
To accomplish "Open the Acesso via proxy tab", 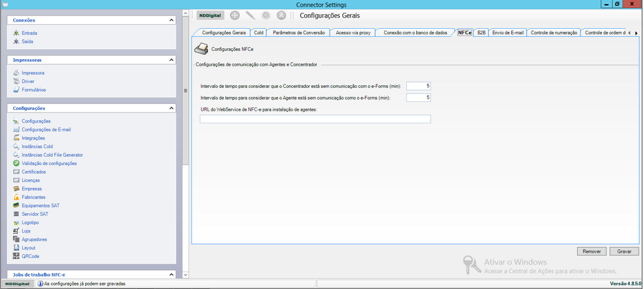I will 353,32.
